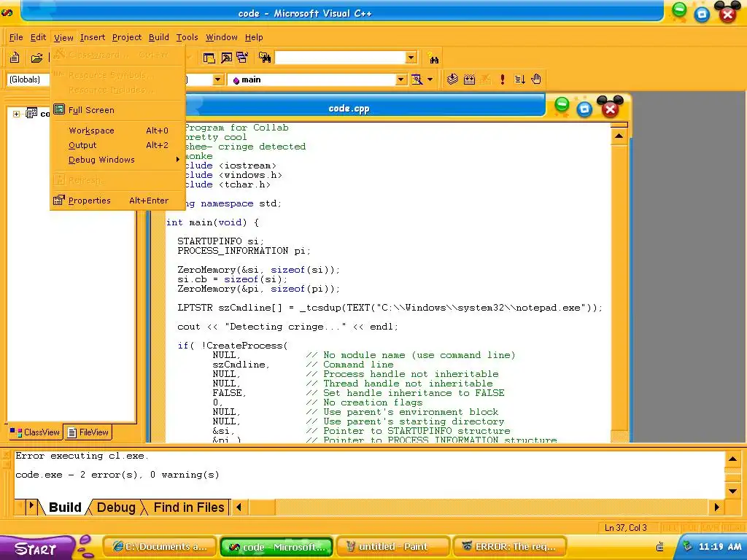Viewport: 747px width, 560px height.
Task: Click the network icon beside the clock
Action: (687, 546)
